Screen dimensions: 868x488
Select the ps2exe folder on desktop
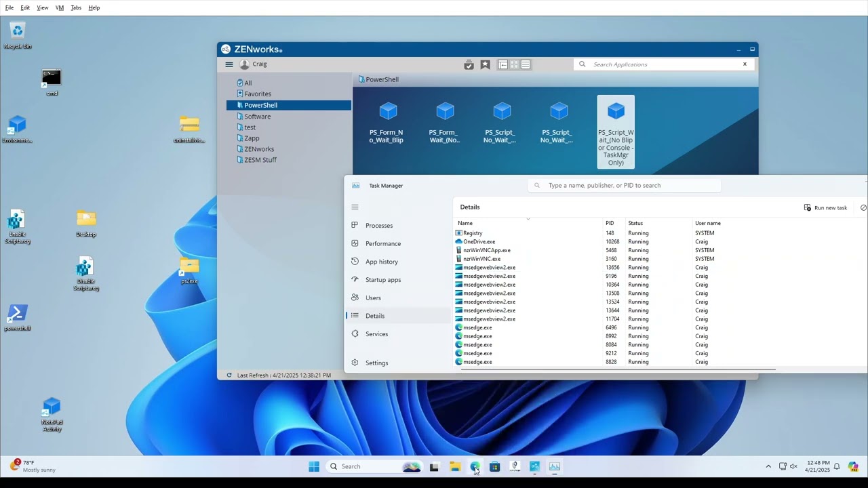(x=189, y=270)
